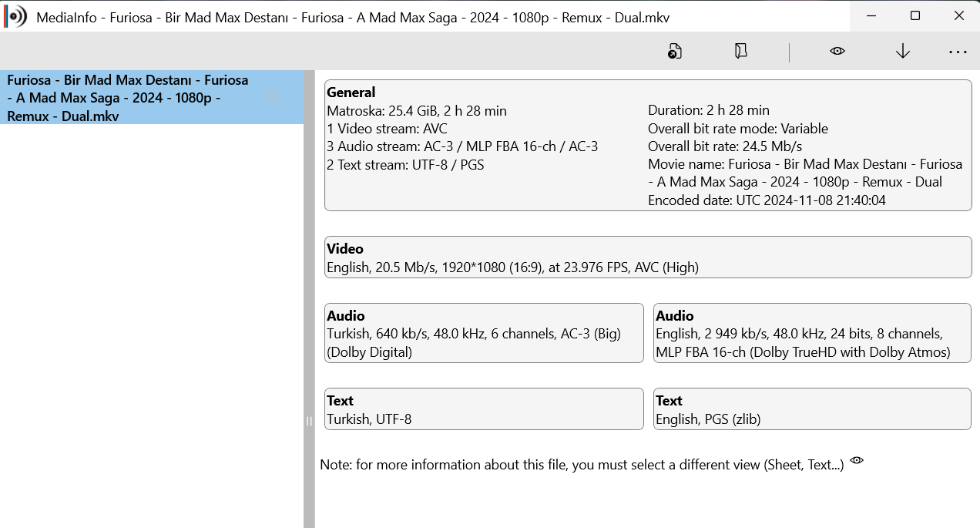Click 'Matroska: 25.4 GiB, 2 h 28 min'

(x=417, y=111)
